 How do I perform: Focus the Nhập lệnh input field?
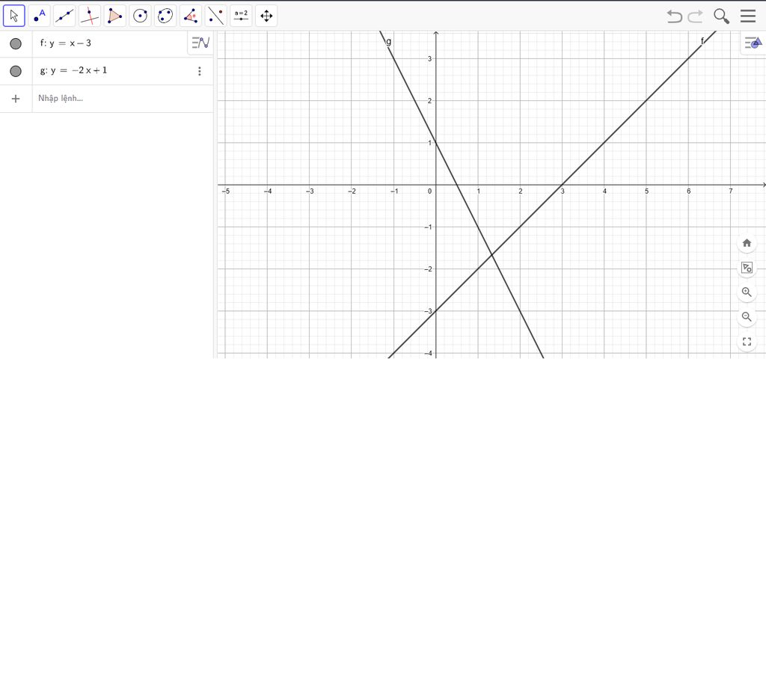click(122, 99)
